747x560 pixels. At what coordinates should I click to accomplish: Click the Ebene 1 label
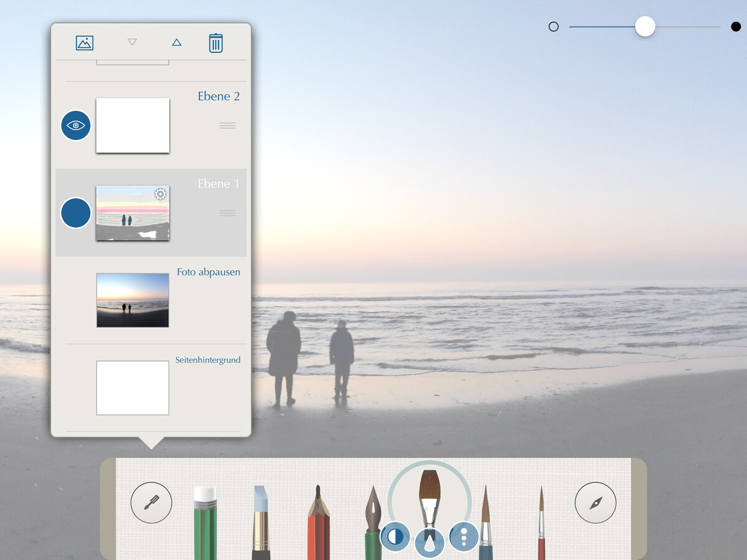218,184
